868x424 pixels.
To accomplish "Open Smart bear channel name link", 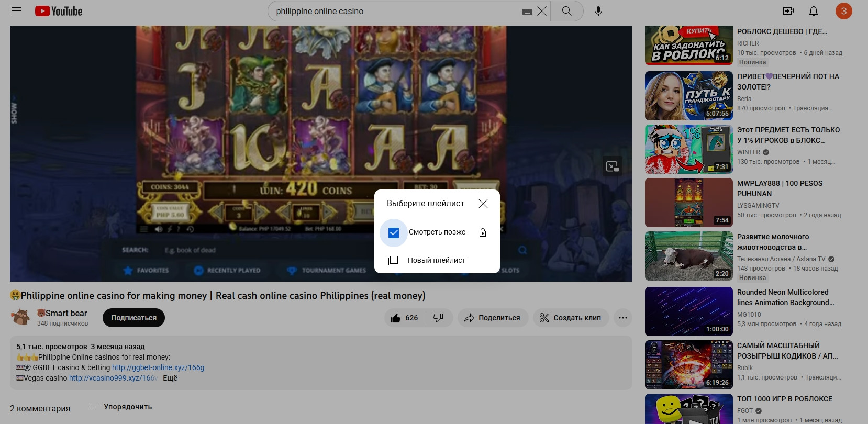I will [x=62, y=313].
